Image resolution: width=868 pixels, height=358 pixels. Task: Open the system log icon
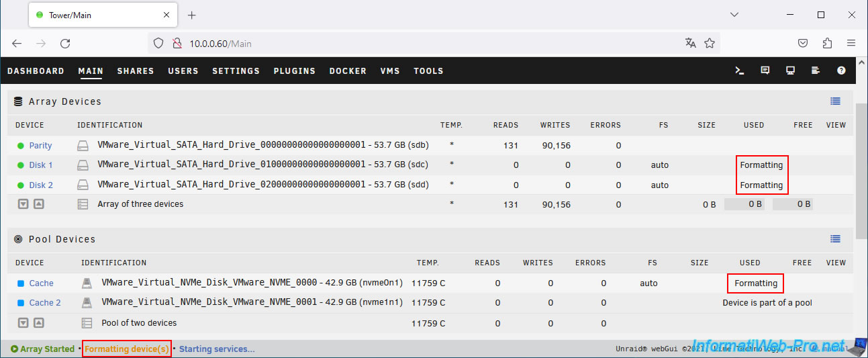click(x=816, y=71)
